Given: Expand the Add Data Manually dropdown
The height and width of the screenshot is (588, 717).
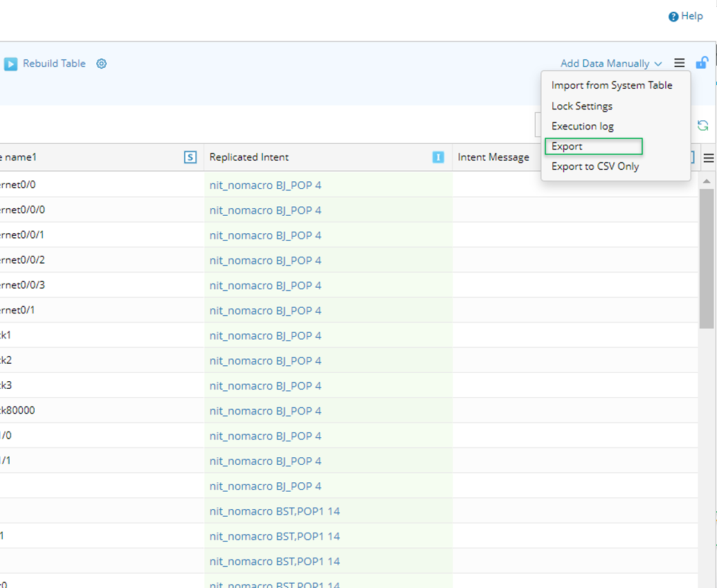Looking at the screenshot, I should (610, 64).
